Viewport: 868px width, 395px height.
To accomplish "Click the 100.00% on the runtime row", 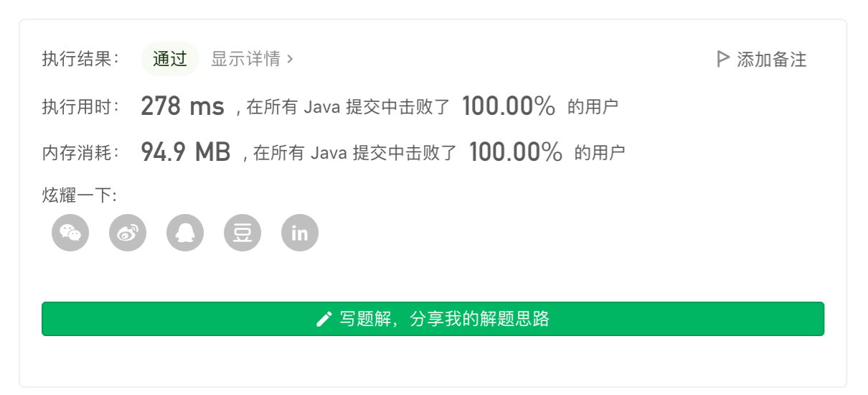I will 509,106.
